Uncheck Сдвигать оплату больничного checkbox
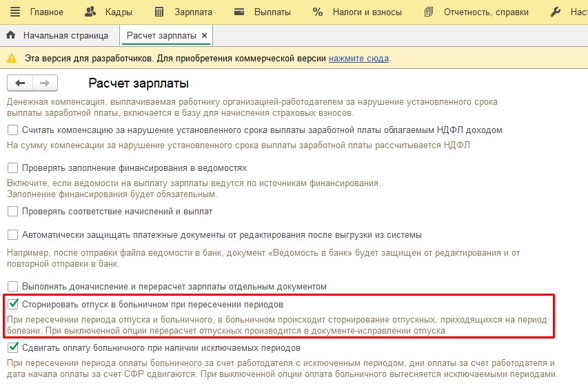This screenshot has height=386, width=588. (12, 347)
